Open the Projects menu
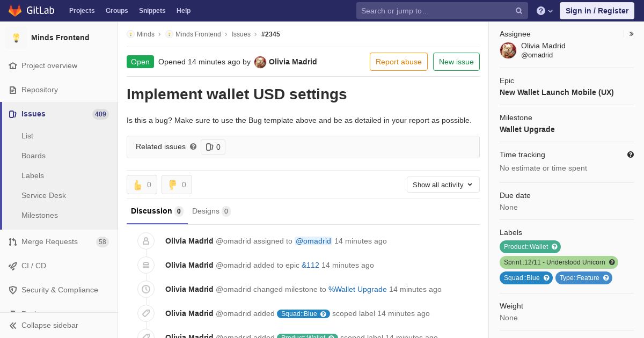644x338 pixels. [82, 11]
